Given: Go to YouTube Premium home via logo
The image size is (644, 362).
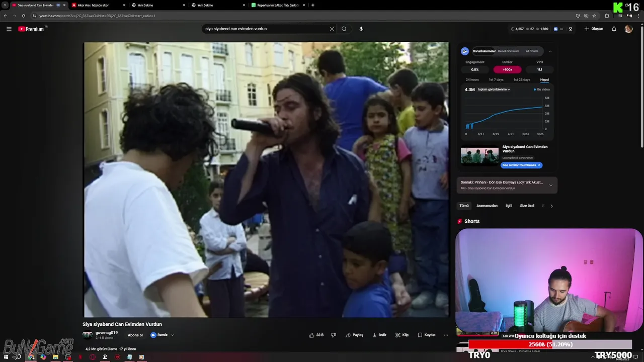Looking at the screenshot, I should pos(32,29).
